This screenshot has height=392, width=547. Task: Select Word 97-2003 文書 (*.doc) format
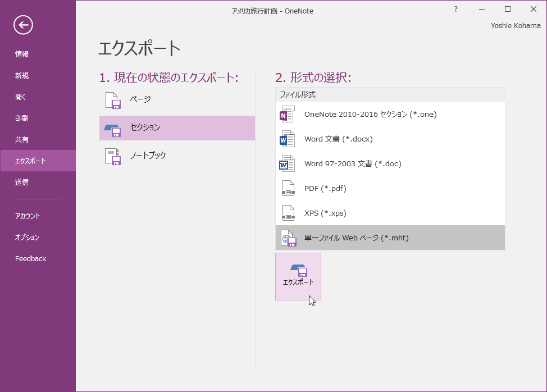pyautogui.click(x=390, y=163)
